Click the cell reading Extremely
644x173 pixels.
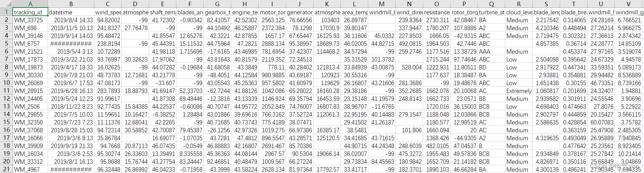519,91
